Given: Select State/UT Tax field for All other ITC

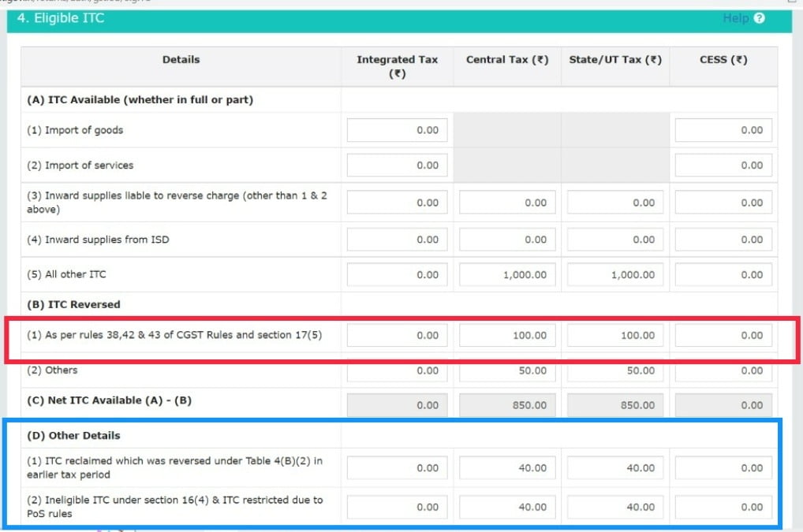Looking at the screenshot, I should 614,275.
